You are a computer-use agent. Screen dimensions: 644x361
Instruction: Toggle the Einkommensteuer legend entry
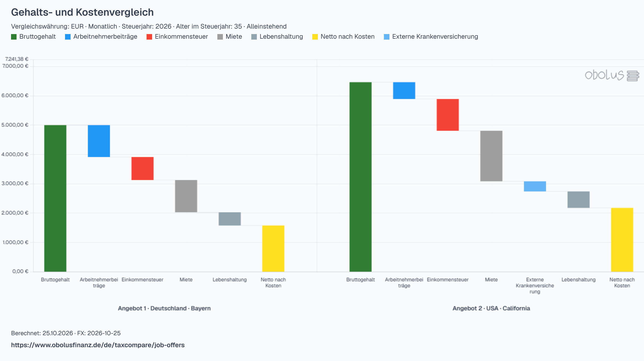point(177,37)
